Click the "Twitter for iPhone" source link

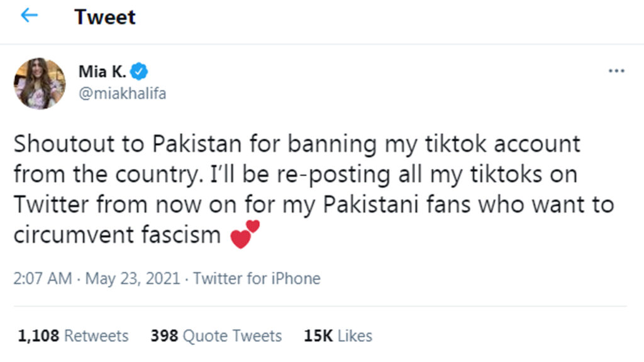[x=257, y=278]
